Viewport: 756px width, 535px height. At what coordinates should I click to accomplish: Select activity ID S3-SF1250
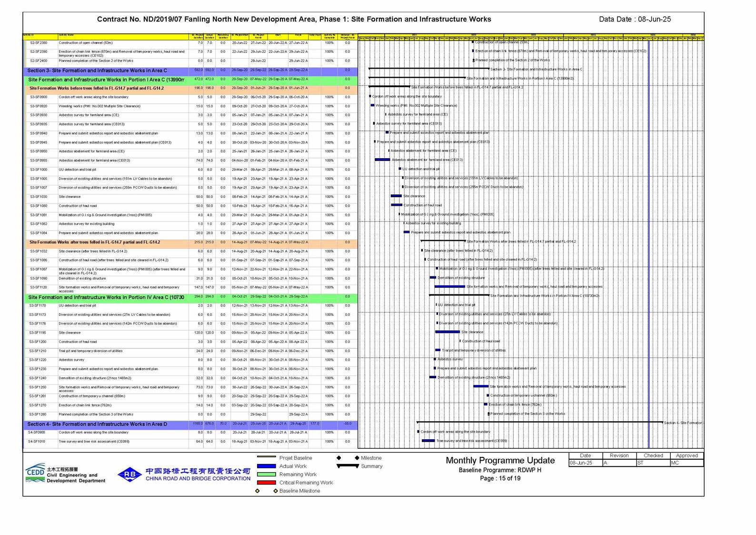(x=38, y=387)
